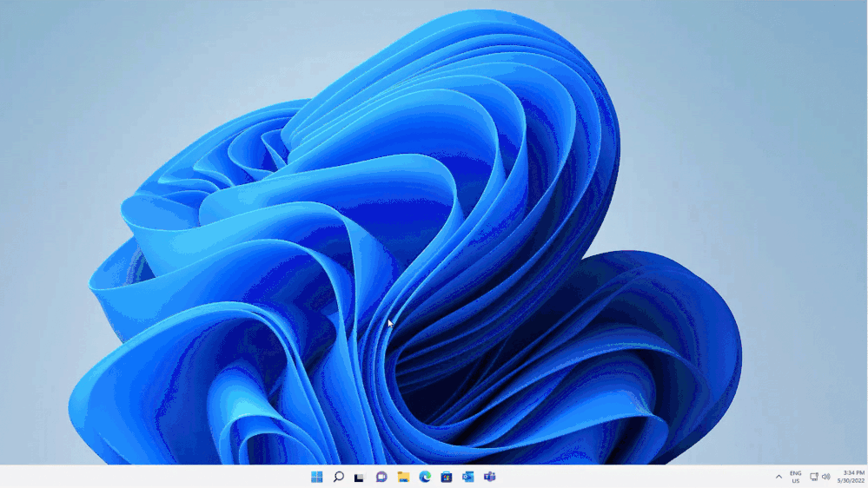Open the network status tray icon
The image size is (868, 488).
(x=814, y=477)
